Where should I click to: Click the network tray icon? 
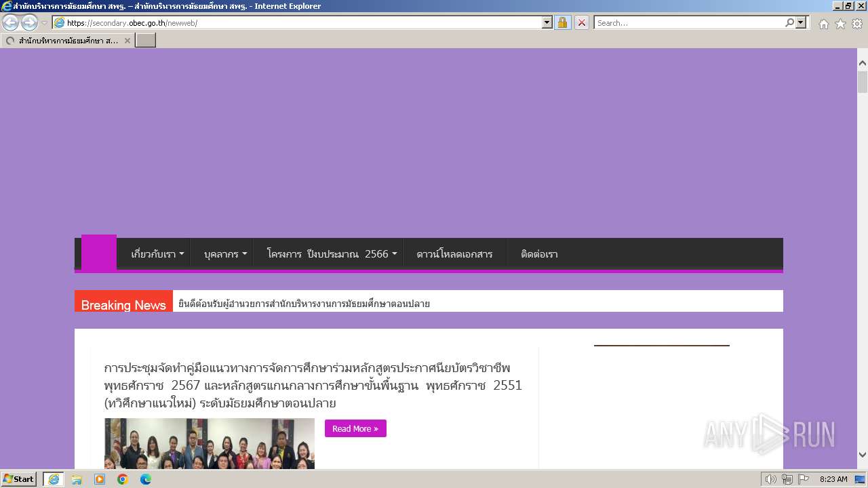click(x=787, y=479)
